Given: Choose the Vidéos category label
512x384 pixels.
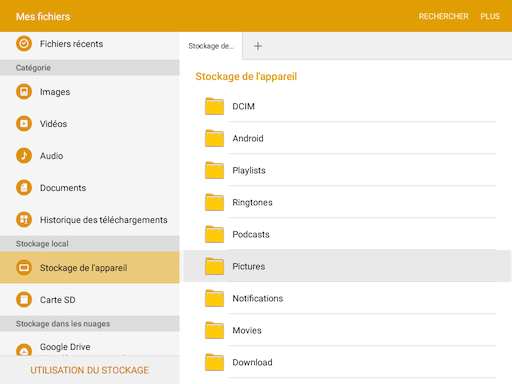Looking at the screenshot, I should 53,124.
